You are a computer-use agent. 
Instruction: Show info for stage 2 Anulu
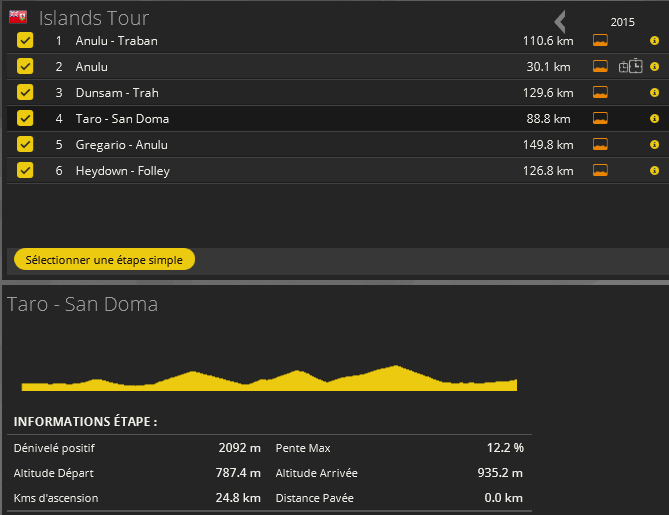[x=654, y=67]
